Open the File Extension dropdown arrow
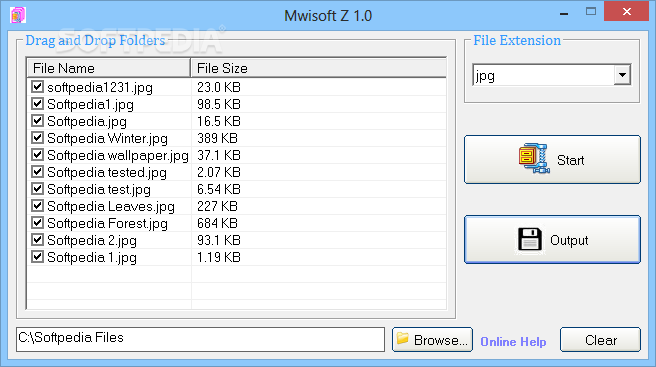Viewport: 656px width, 367px height. pyautogui.click(x=622, y=75)
